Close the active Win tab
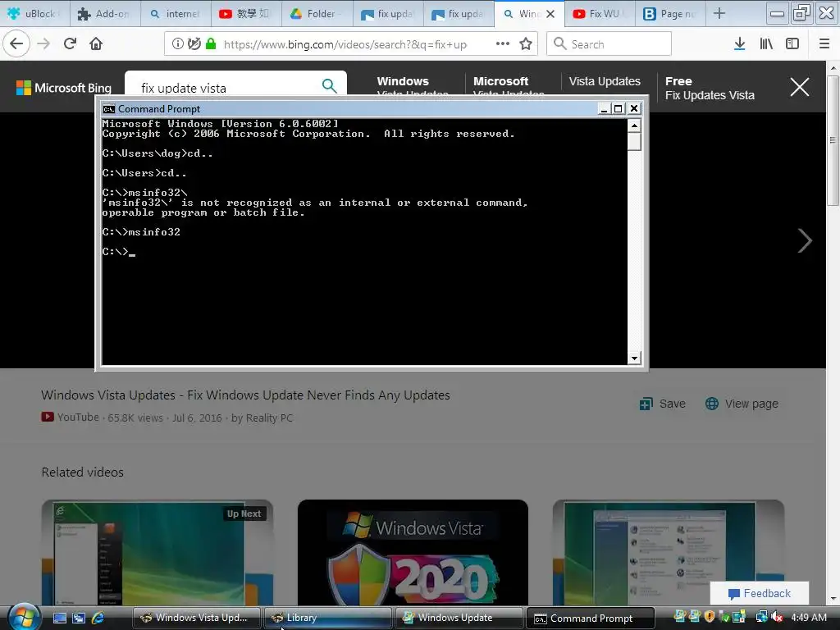840x630 pixels. point(550,14)
